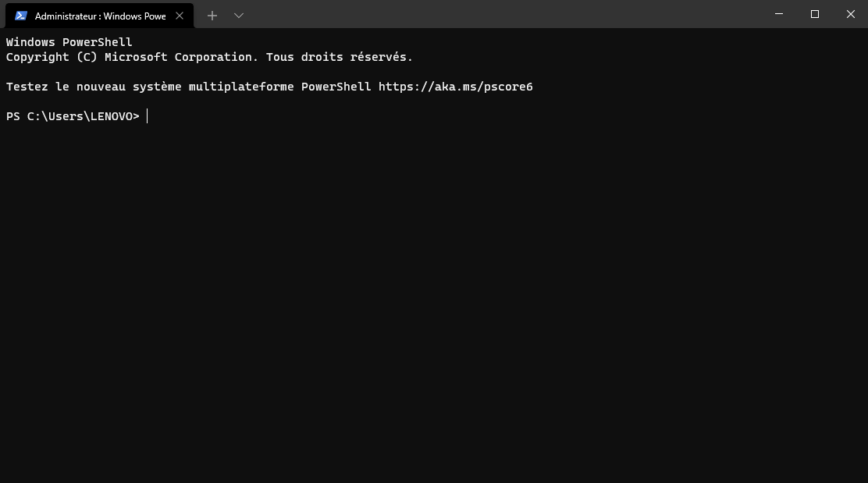Screen dimensions: 868x483
Task: Expand the new tab profile dropdown chevron
Action: point(239,16)
